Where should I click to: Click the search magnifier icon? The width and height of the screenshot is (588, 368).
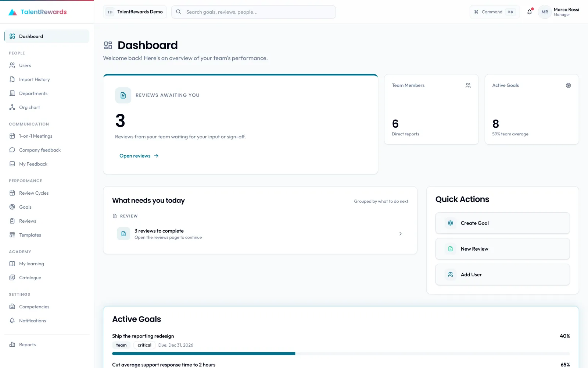click(179, 12)
